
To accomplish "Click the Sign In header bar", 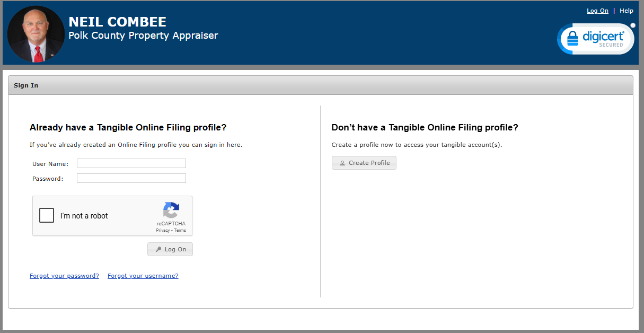I will (x=26, y=85).
